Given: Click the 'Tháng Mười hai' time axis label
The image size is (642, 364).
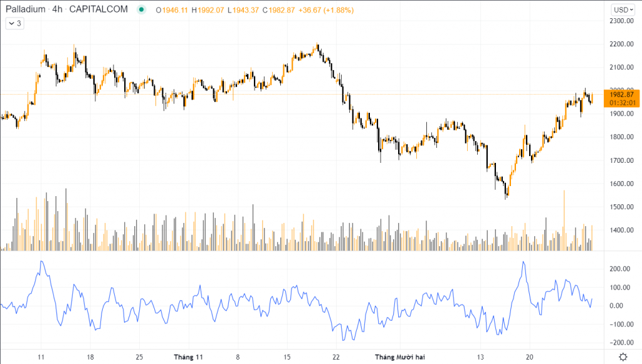Looking at the screenshot, I should 400,356.
